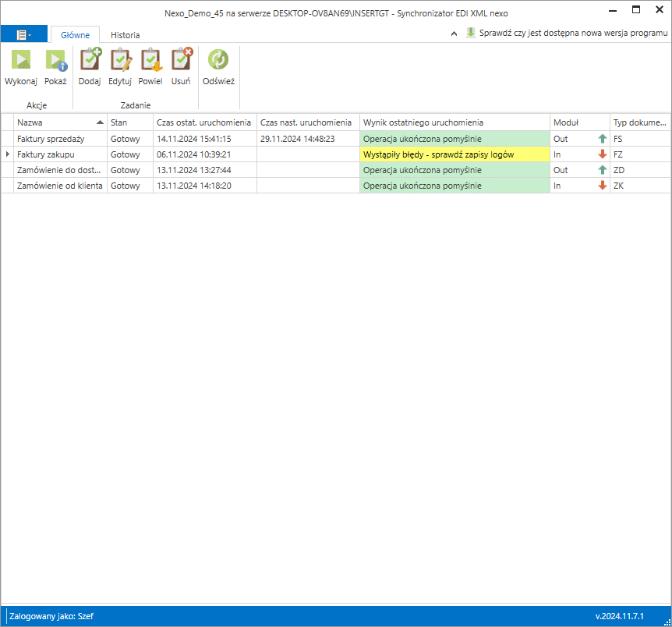Viewport: 672px width, 627px height.
Task: Select the Zamówienie od klienta row
Action: tap(336, 186)
